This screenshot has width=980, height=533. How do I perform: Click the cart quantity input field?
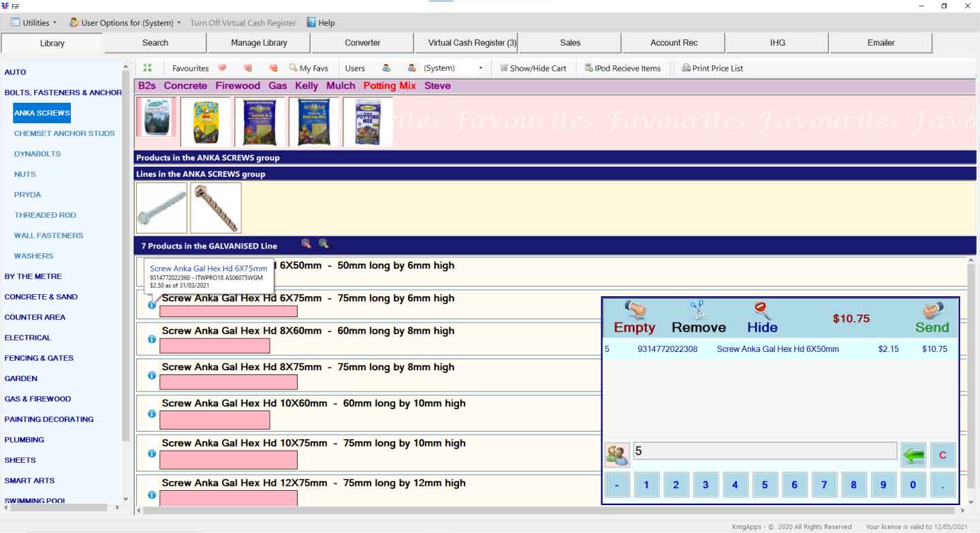click(764, 451)
